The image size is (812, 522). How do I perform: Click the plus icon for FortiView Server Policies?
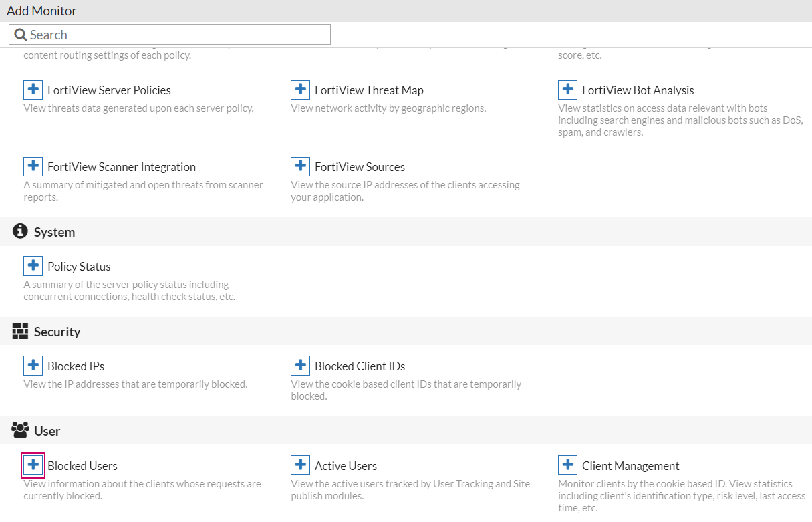point(33,90)
